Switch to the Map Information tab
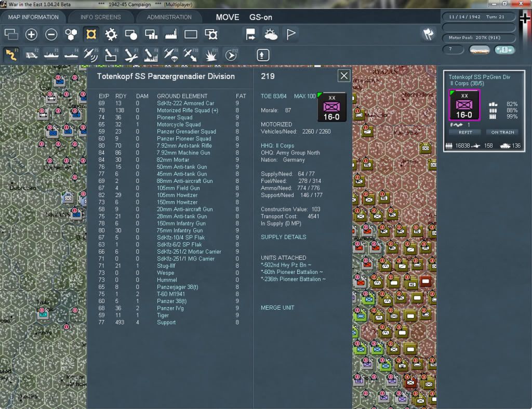The width and height of the screenshot is (532, 409). coord(33,17)
